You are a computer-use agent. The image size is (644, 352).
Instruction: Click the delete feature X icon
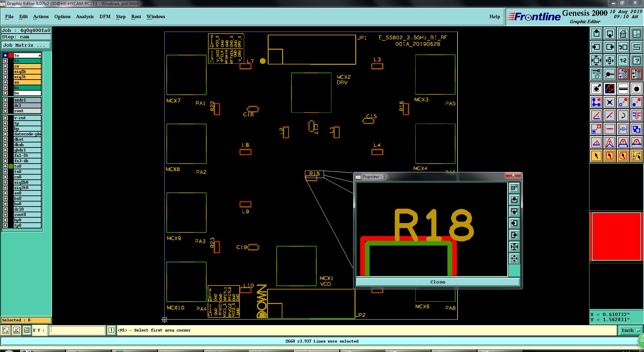click(610, 102)
